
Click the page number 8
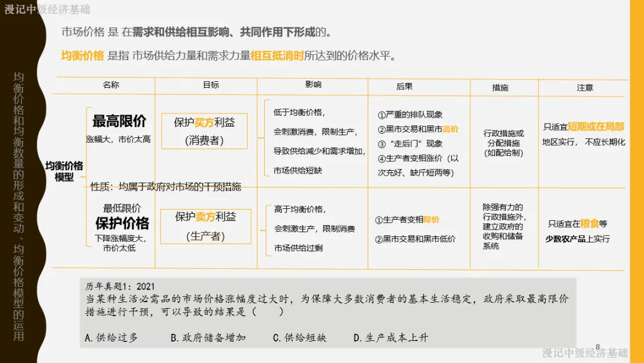coord(597,347)
